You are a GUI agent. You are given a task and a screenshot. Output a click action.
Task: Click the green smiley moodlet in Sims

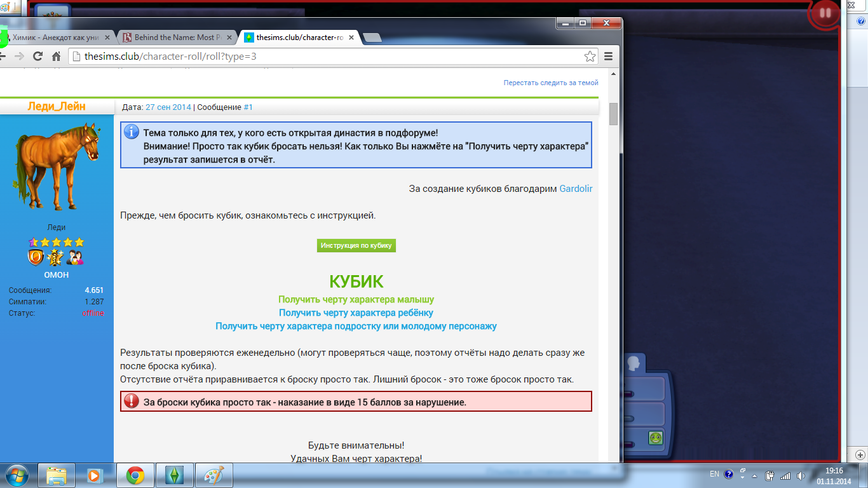point(656,438)
